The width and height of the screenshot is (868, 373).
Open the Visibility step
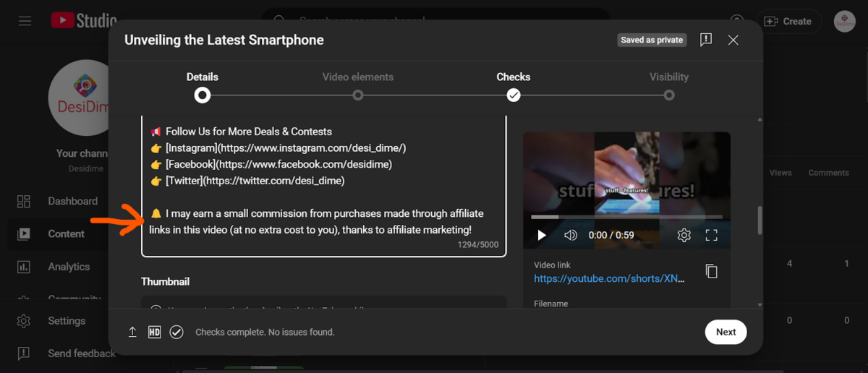coord(669,95)
